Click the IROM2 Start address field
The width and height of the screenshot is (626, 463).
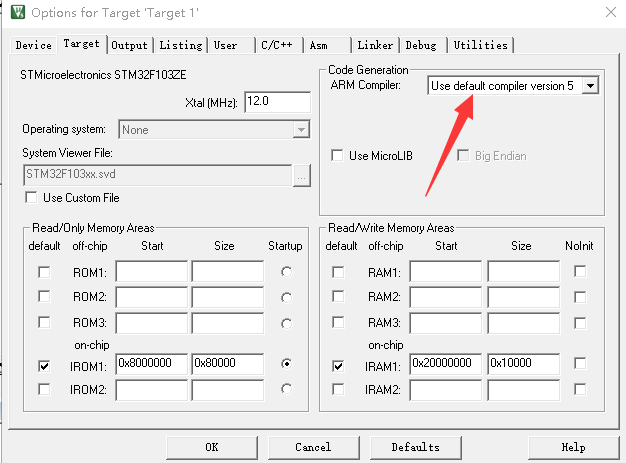(x=152, y=390)
